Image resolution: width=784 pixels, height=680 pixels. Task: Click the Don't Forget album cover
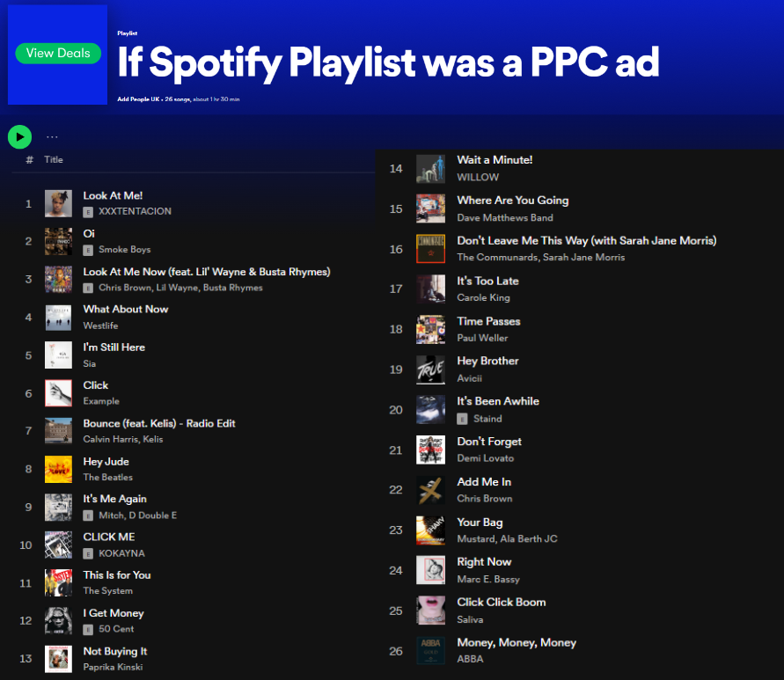430,450
